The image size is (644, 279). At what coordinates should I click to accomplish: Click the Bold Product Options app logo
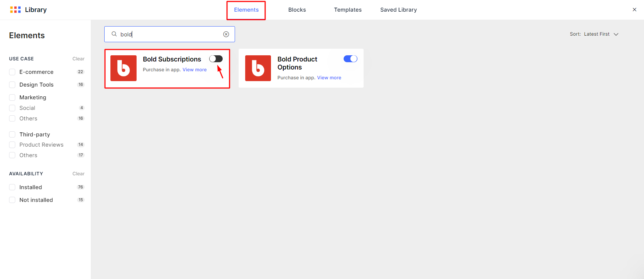[x=258, y=68]
